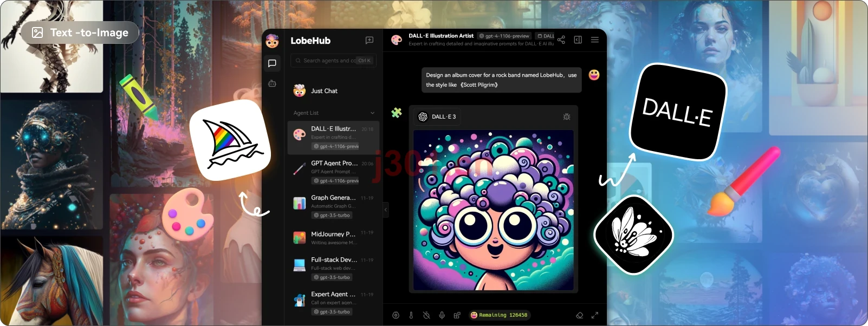The height and width of the screenshot is (326, 868).
Task: Open the plugins blocks icon in chat toolbar
Action: [x=457, y=315]
